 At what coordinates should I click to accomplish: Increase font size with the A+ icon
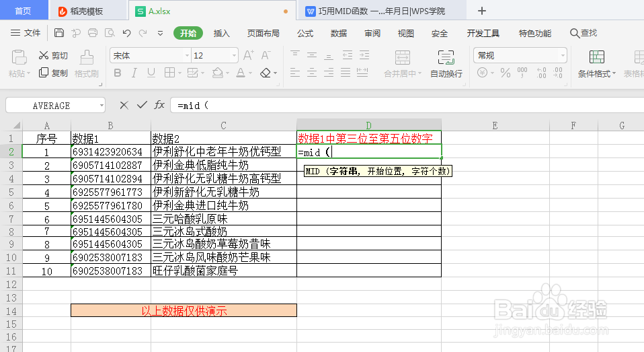249,55
